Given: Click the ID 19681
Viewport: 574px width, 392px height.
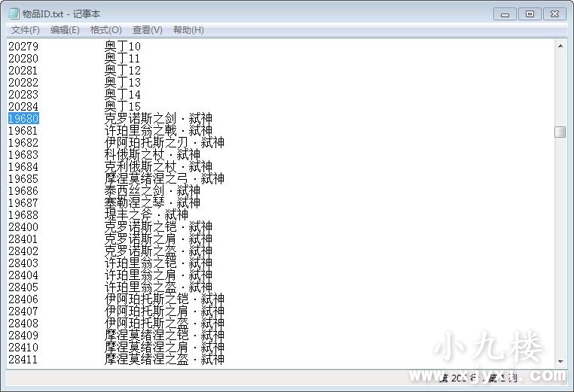Looking at the screenshot, I should point(23,131).
